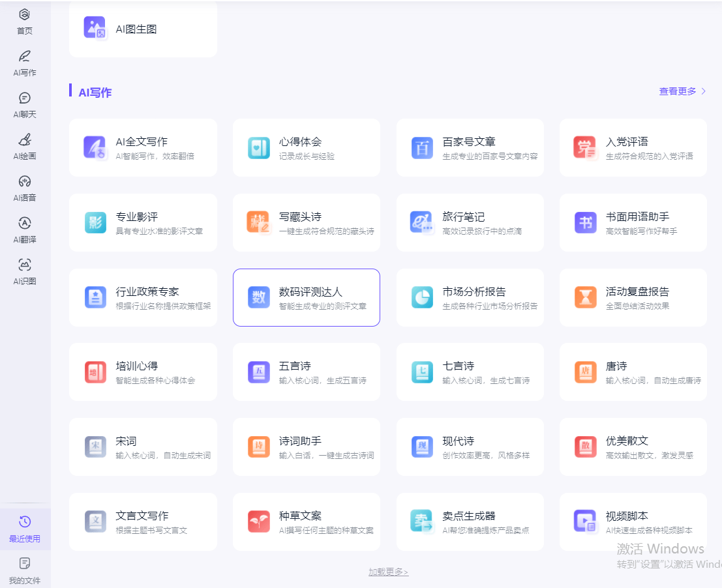Open the AI语音 voice sidebar icon

(x=25, y=182)
